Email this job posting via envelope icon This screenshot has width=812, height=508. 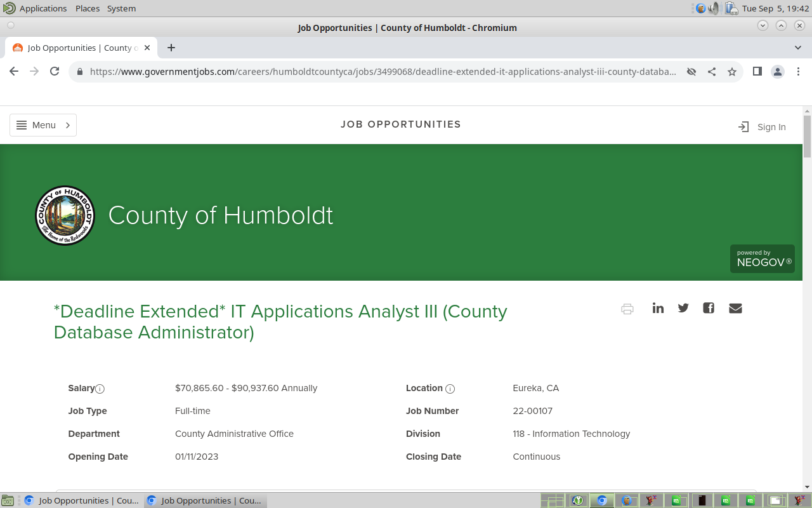tap(735, 308)
